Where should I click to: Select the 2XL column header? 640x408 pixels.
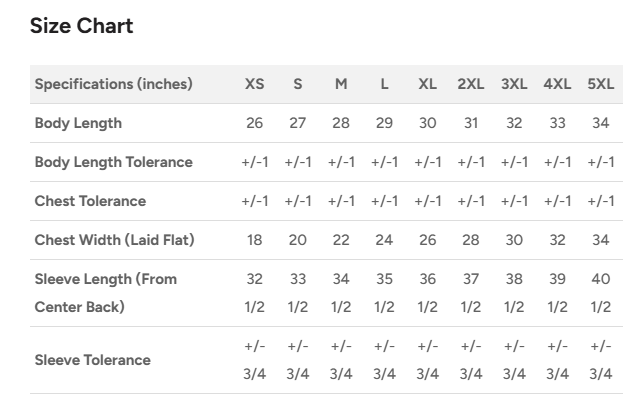pyautogui.click(x=471, y=84)
